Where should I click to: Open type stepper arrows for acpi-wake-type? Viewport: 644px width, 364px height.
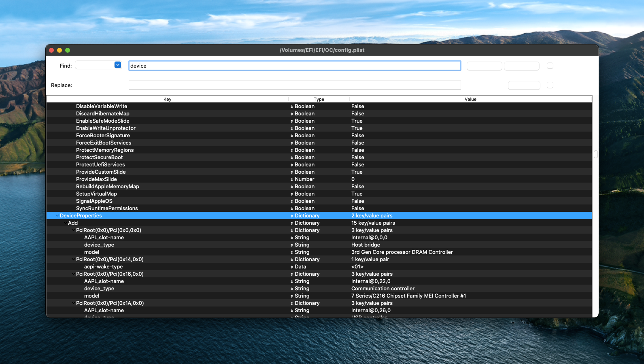[292, 267]
